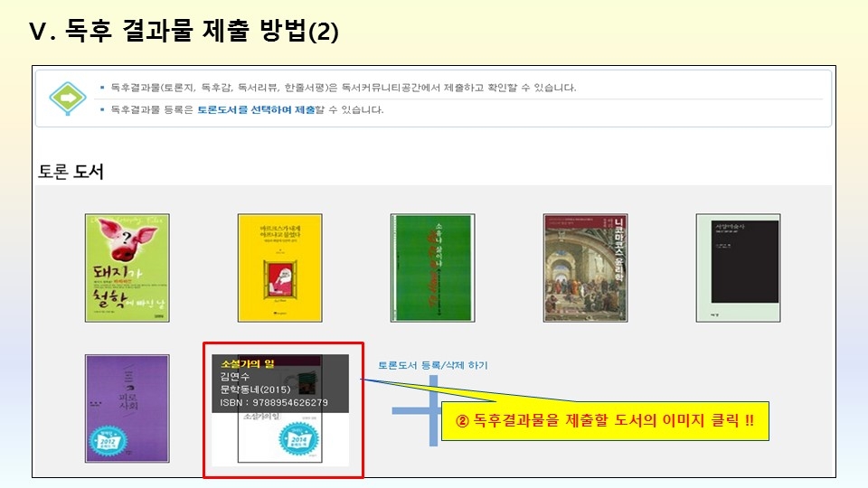Select the purple 피로사회 book cover
868x488 pixels.
127,408
